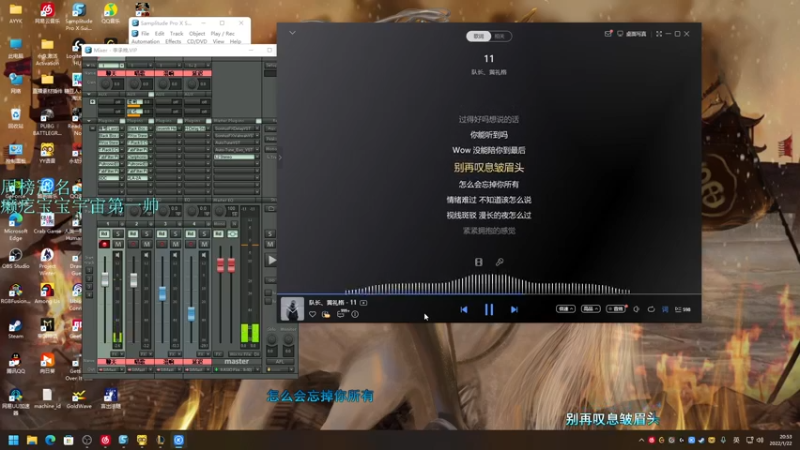The width and height of the screenshot is (800, 450).
Task: Mute mixer channel 4
Action: point(204,244)
